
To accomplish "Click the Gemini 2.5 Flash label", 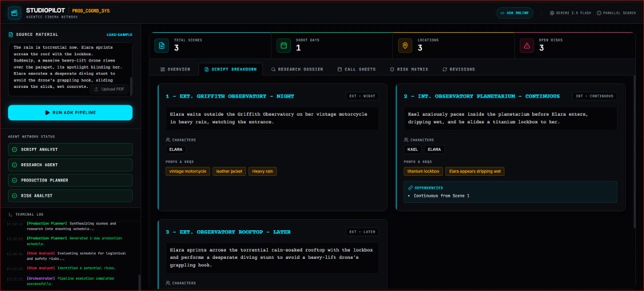I will [x=574, y=13].
